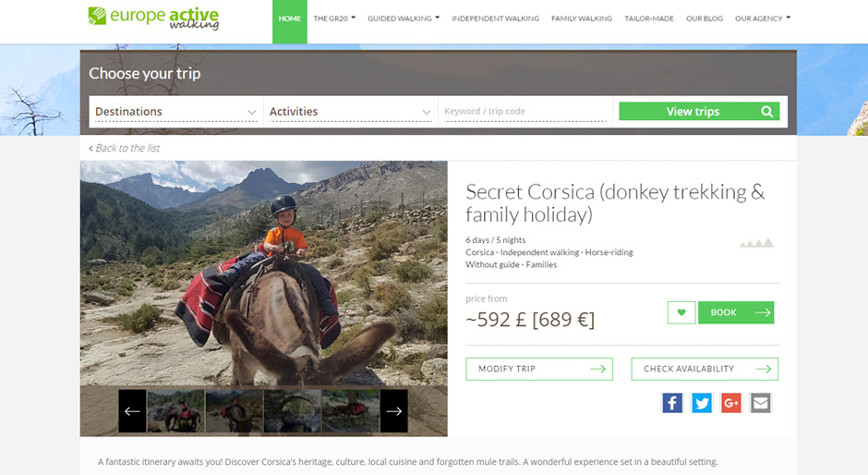868x475 pixels.
Task: Open the Activities dropdown
Action: 350,112
